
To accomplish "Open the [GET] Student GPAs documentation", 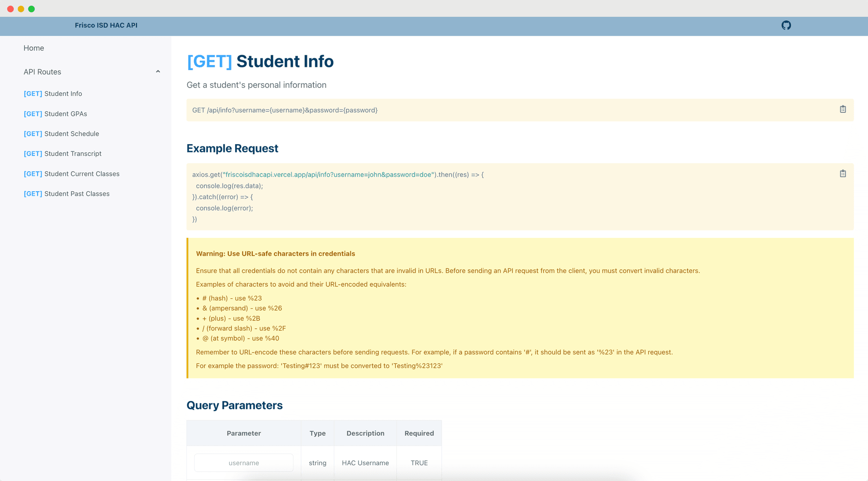I will pyautogui.click(x=55, y=113).
